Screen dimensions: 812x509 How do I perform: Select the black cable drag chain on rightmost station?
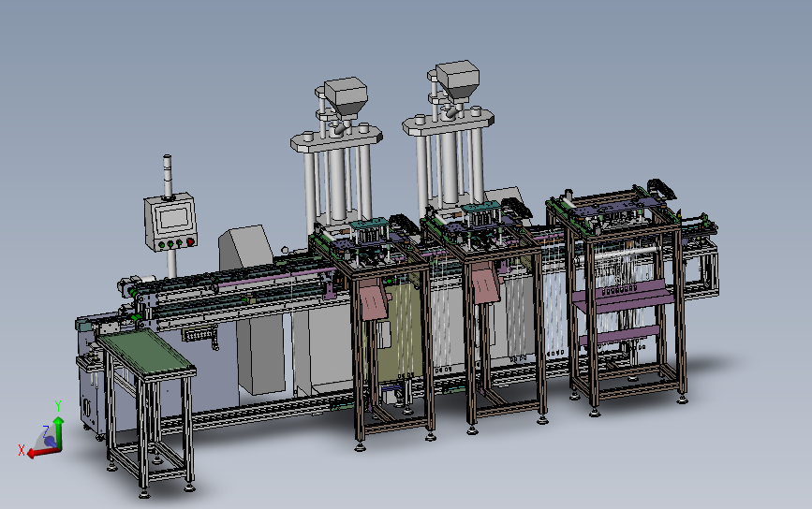tap(662, 188)
